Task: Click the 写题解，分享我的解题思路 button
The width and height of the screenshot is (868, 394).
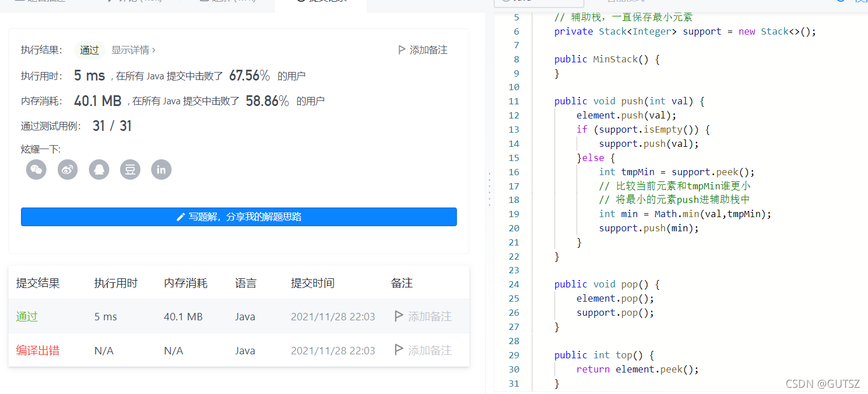Action: click(x=239, y=217)
